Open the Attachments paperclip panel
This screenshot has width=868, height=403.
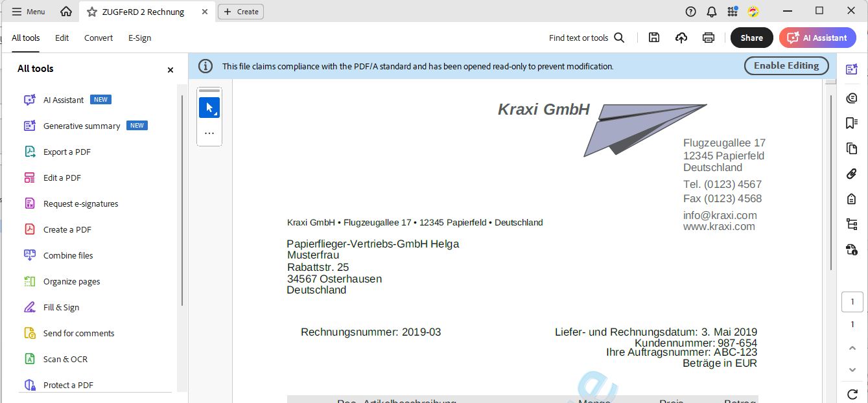[852, 174]
